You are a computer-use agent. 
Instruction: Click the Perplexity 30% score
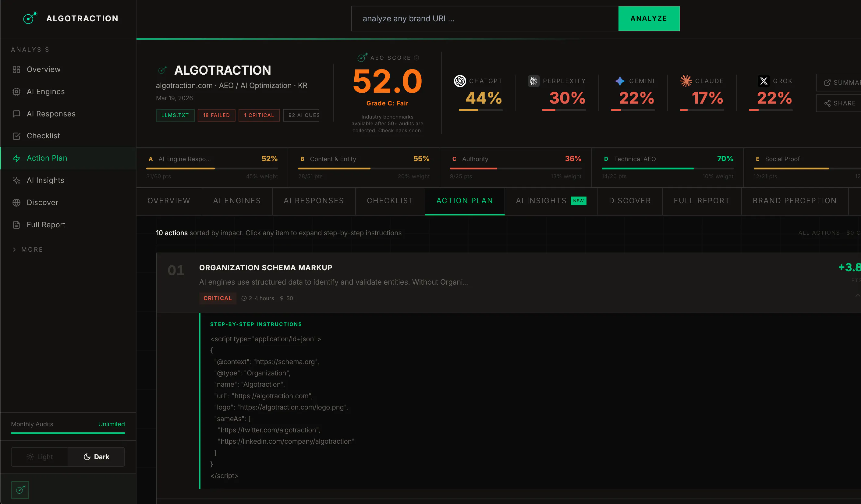[567, 98]
